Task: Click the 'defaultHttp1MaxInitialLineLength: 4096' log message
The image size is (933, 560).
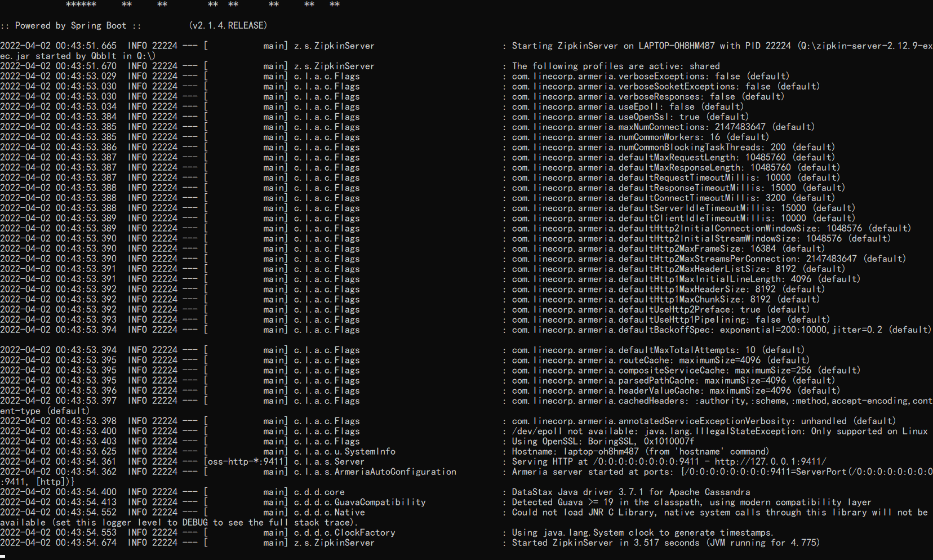Action: coord(686,279)
